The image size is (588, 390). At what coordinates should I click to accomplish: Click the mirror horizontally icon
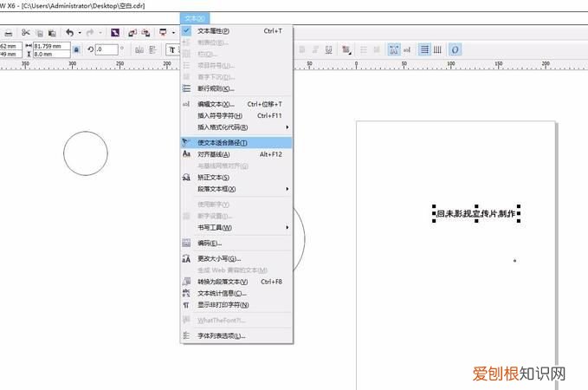(139, 49)
